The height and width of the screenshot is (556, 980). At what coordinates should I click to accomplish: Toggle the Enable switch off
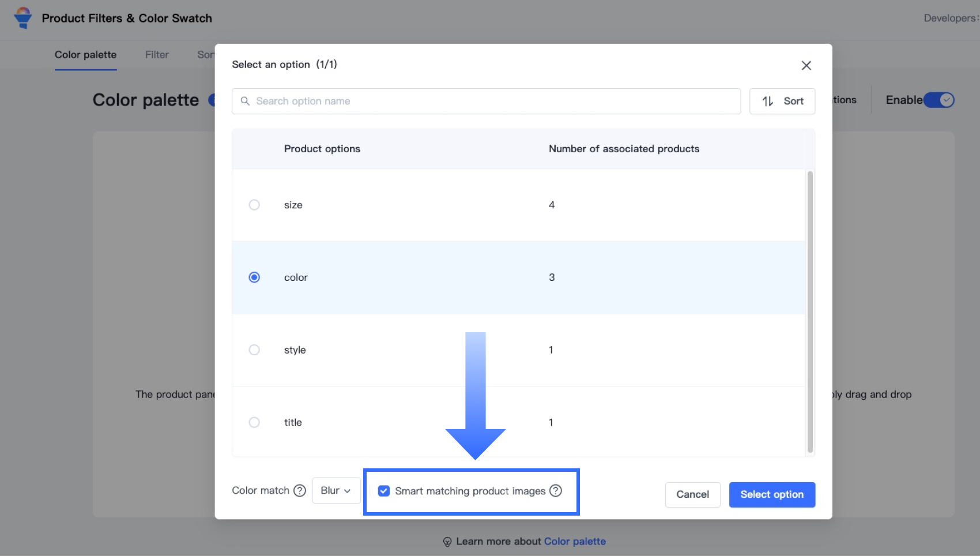click(x=939, y=100)
